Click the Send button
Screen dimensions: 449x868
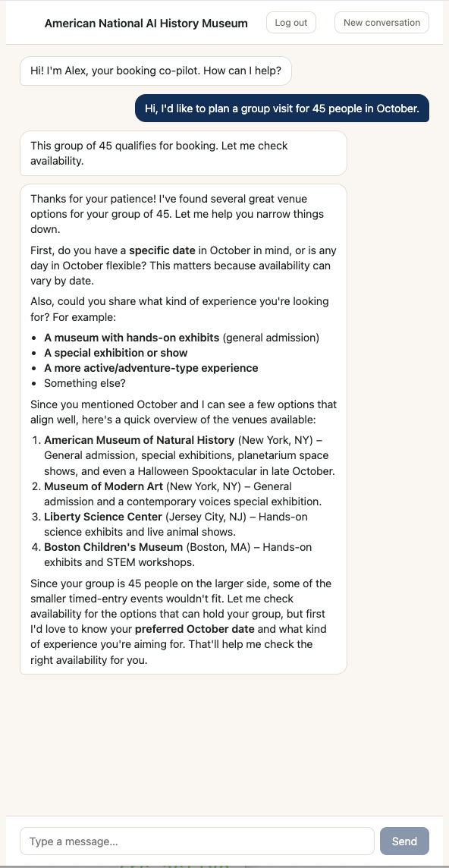coord(404,841)
